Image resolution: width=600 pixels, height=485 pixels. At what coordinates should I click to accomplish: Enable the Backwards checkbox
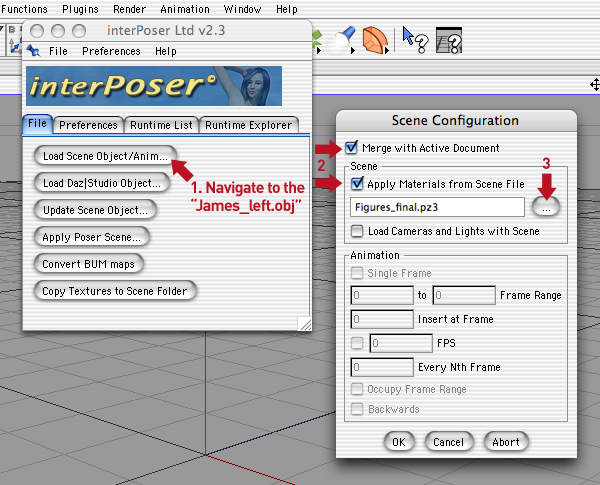357,409
